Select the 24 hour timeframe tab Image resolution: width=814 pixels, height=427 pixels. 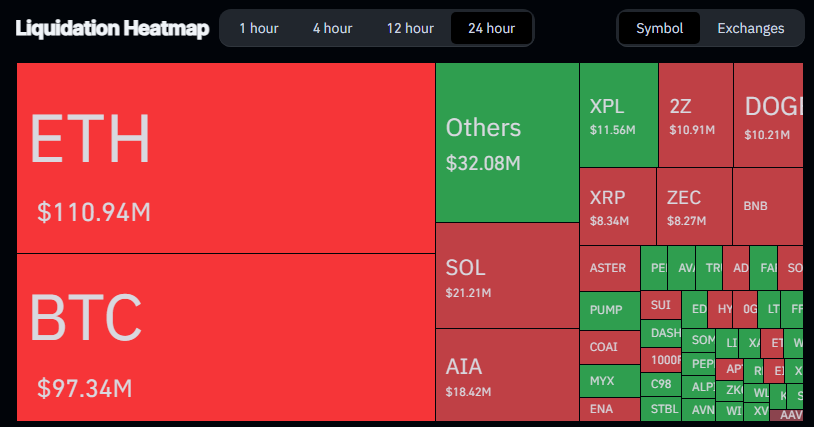coord(491,28)
